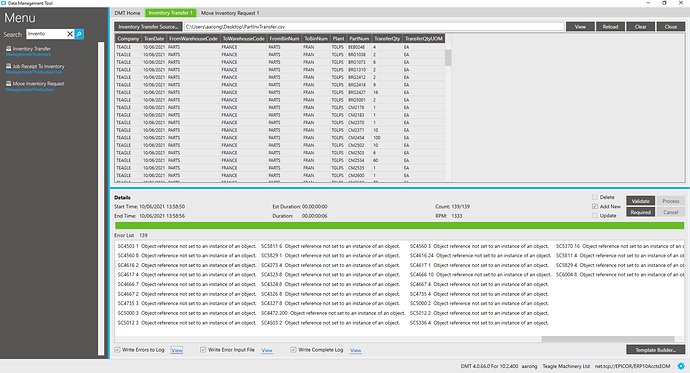This screenshot has height=373, width=690.
Task: Click the ToWarehouseCode column header
Action: pos(243,39)
